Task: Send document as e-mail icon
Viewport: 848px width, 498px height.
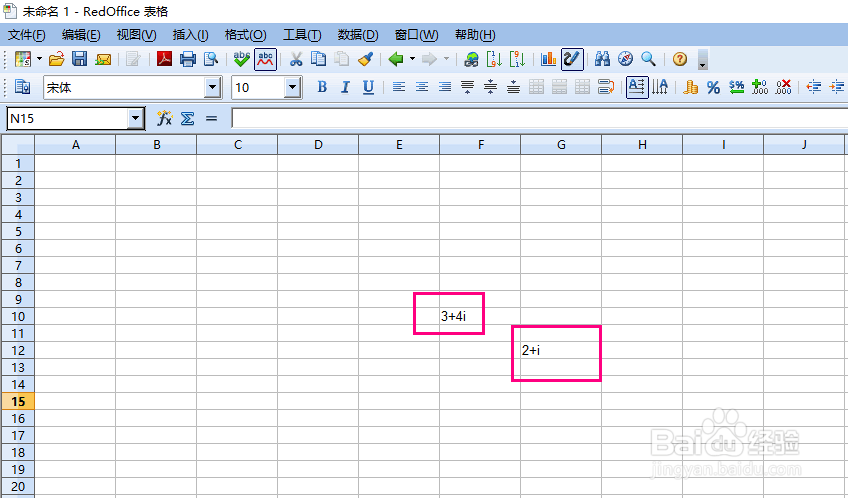Action: pyautogui.click(x=103, y=59)
